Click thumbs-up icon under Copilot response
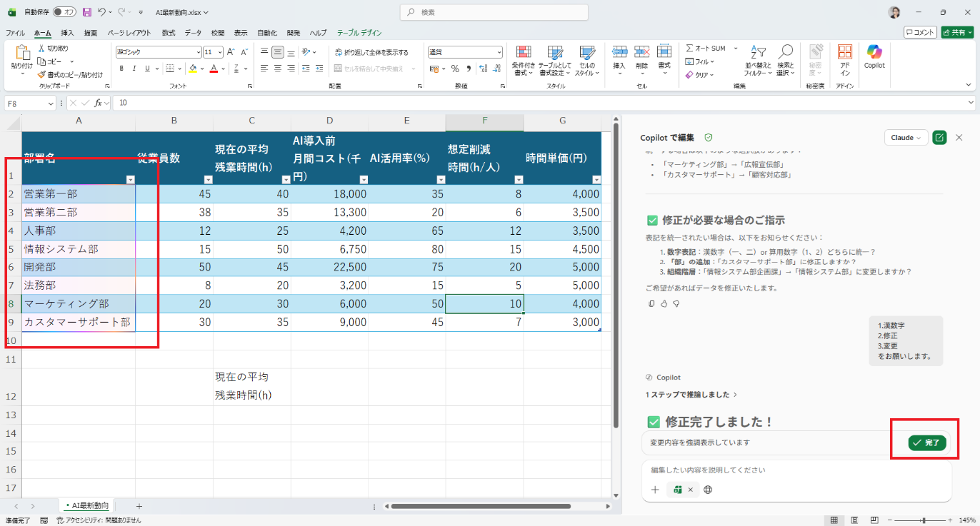The image size is (980, 526). [x=664, y=303]
